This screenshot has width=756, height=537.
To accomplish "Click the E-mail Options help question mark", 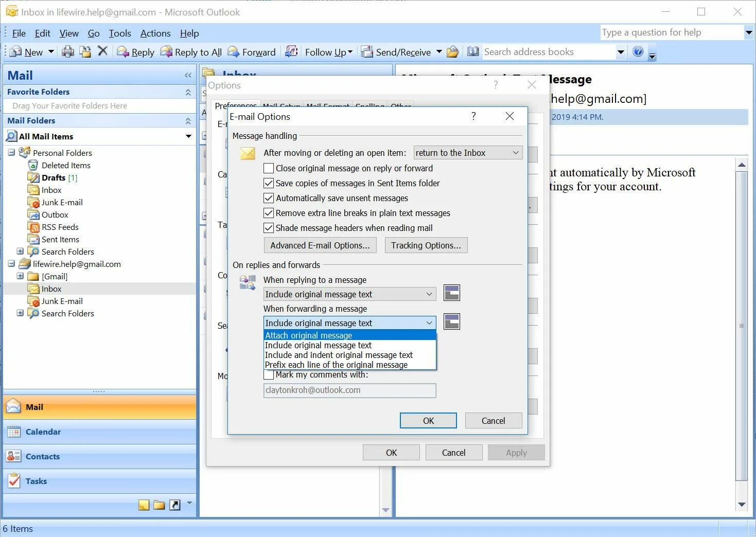I will click(473, 116).
